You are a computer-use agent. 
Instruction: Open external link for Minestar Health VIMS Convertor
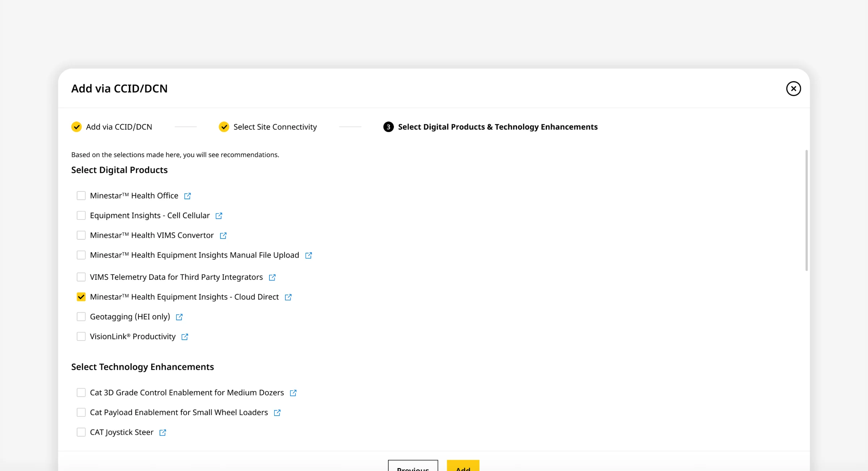pos(223,236)
